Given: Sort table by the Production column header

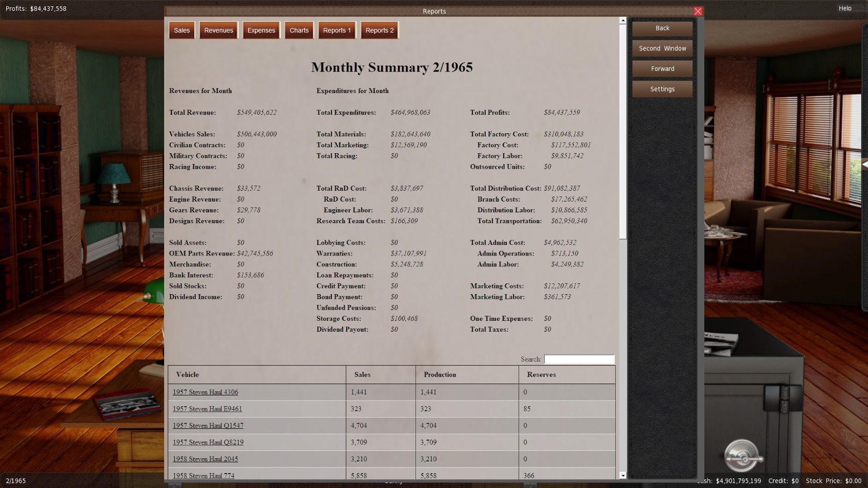Looking at the screenshot, I should click(440, 374).
